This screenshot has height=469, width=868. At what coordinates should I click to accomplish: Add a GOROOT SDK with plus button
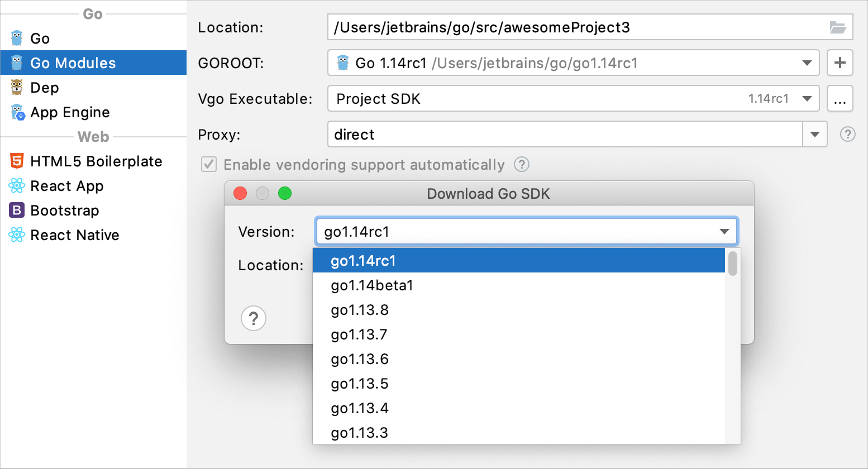click(840, 63)
